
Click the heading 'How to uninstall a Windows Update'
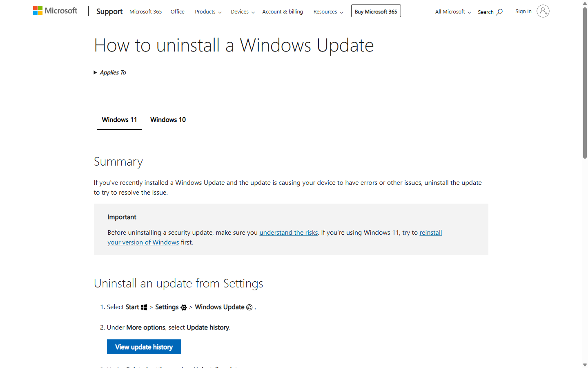click(x=234, y=45)
